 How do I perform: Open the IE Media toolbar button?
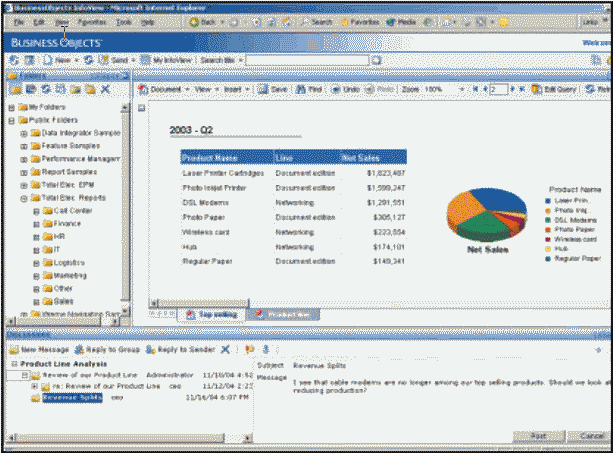[401, 22]
